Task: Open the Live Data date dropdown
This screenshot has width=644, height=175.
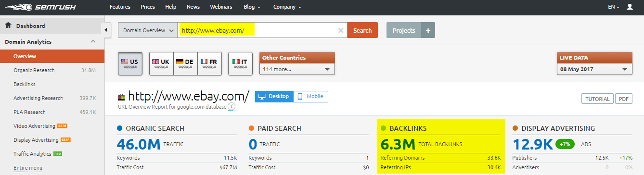Action: (594, 69)
